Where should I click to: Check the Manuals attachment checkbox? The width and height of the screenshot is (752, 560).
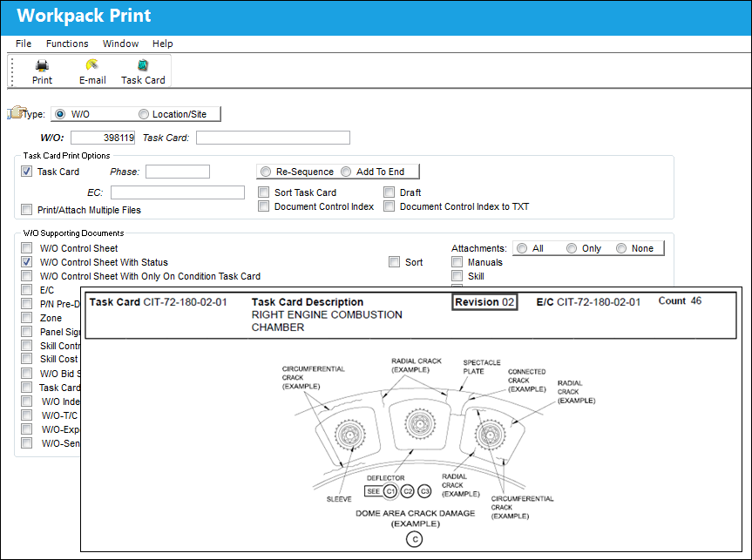(457, 262)
